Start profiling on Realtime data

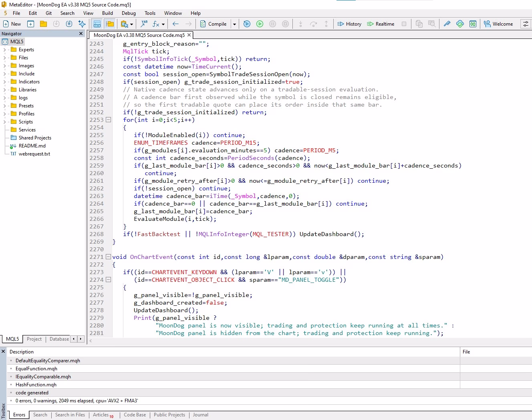(381, 24)
